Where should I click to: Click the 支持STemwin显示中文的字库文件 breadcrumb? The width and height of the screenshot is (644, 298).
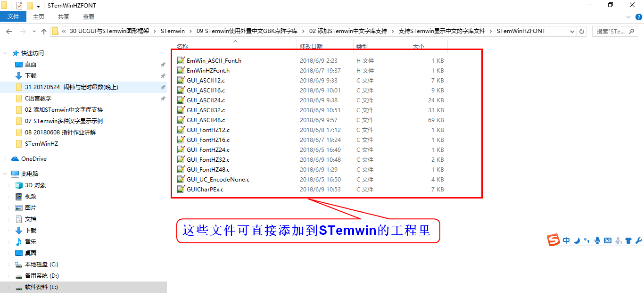pyautogui.click(x=442, y=31)
